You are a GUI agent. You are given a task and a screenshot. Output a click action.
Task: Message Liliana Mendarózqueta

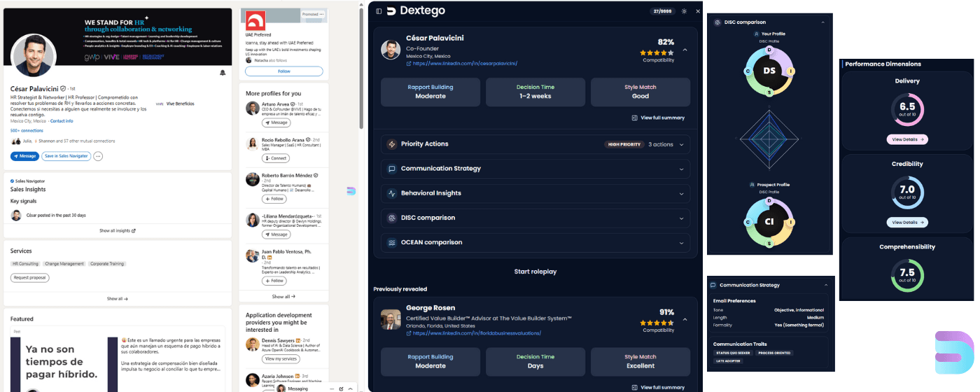tap(276, 234)
